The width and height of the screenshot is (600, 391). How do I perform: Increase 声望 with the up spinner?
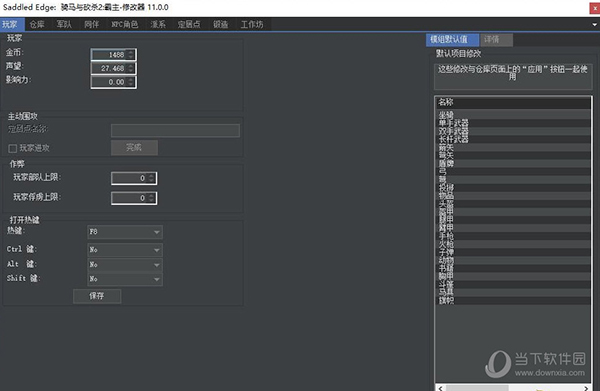point(131,66)
